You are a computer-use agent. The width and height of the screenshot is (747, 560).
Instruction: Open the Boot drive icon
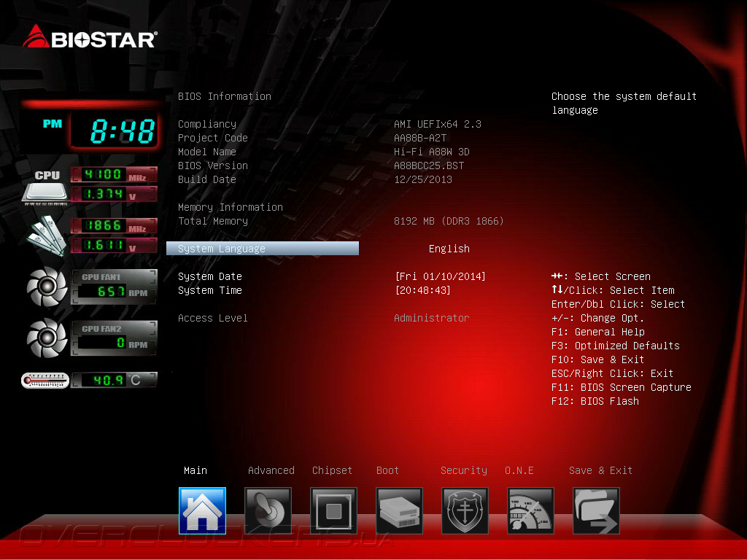399,510
